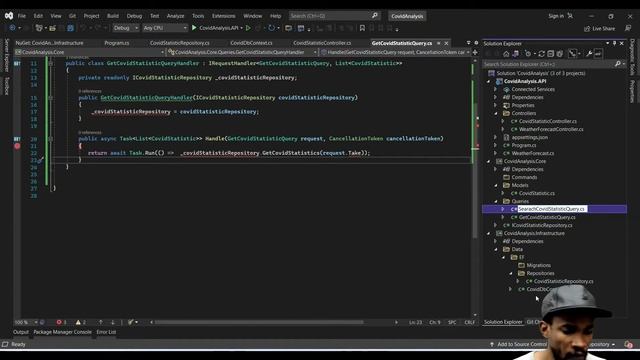Click Collapse All icon in Solution Explorer
This screenshot has height=360, width=640.
coord(551,53)
